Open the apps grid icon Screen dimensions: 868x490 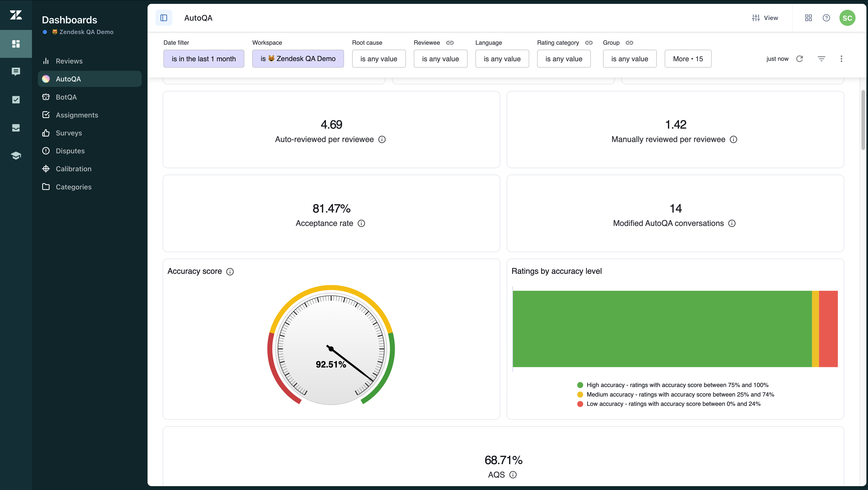coord(808,18)
